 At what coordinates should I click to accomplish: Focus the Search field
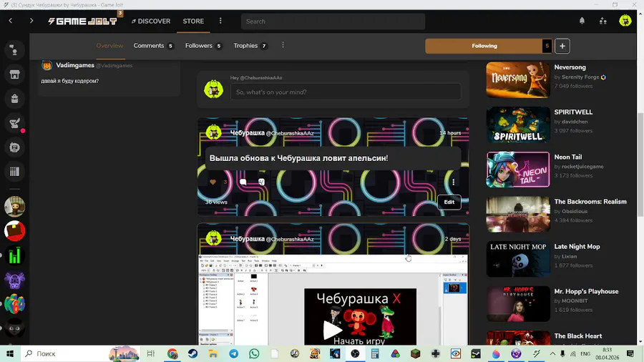pos(333,21)
